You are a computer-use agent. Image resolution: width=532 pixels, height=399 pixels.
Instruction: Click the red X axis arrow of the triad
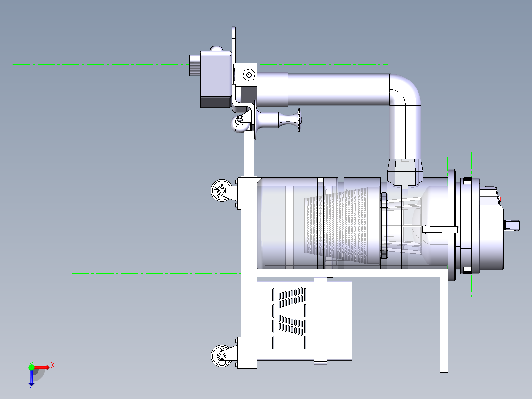pyautogui.click(x=41, y=368)
